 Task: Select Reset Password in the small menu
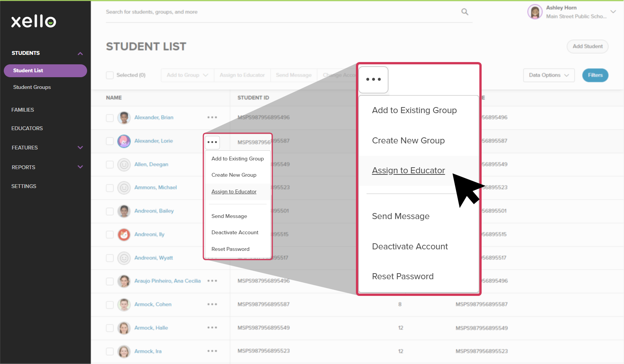[x=230, y=249]
